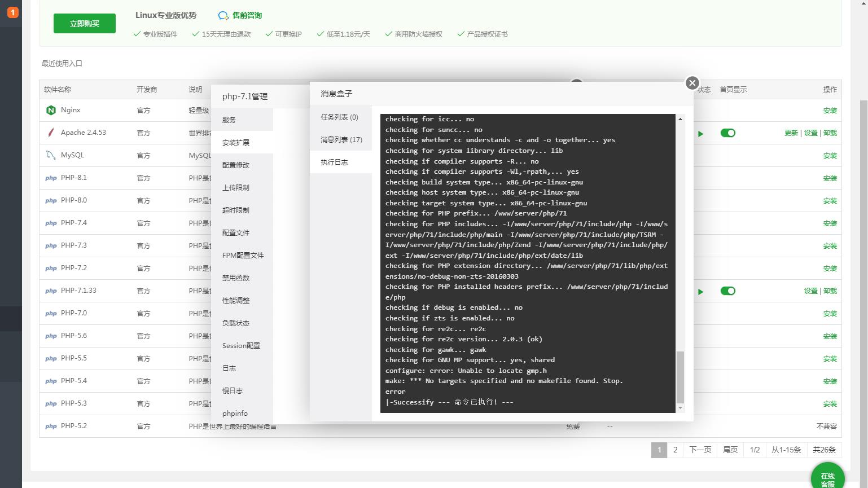Click 下一页 next page button

click(x=700, y=450)
